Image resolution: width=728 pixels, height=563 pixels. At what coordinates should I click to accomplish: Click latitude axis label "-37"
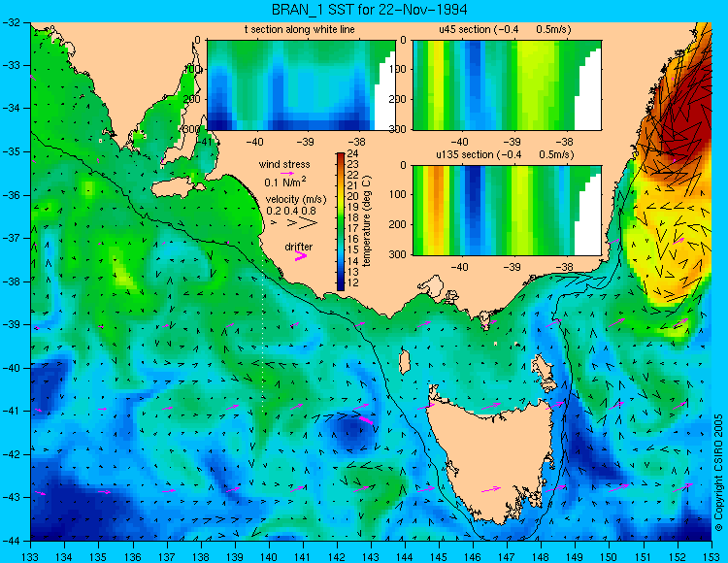pyautogui.click(x=11, y=238)
